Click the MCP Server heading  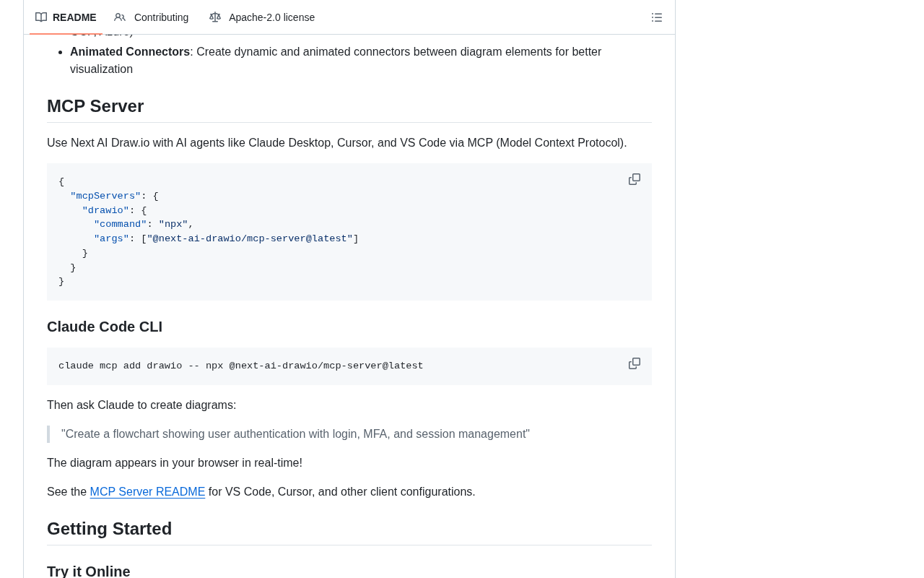point(95,106)
